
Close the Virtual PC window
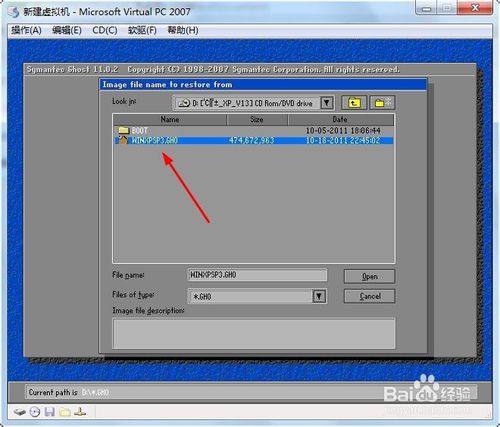click(475, 8)
